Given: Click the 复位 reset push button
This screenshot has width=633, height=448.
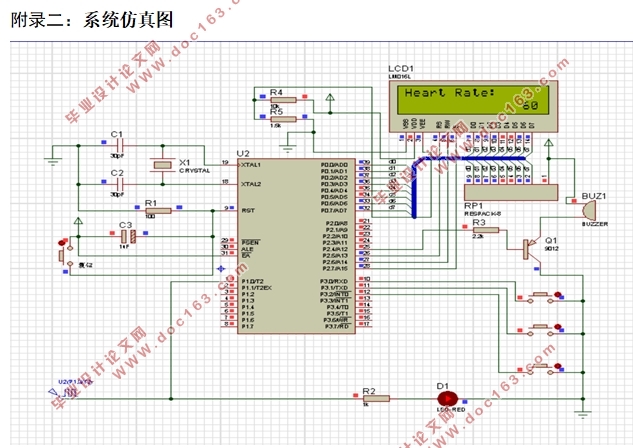Looking at the screenshot, I should [x=65, y=255].
